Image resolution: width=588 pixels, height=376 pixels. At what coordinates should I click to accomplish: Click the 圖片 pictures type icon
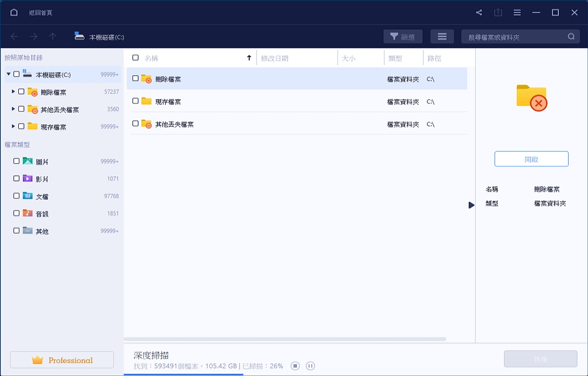tap(28, 161)
